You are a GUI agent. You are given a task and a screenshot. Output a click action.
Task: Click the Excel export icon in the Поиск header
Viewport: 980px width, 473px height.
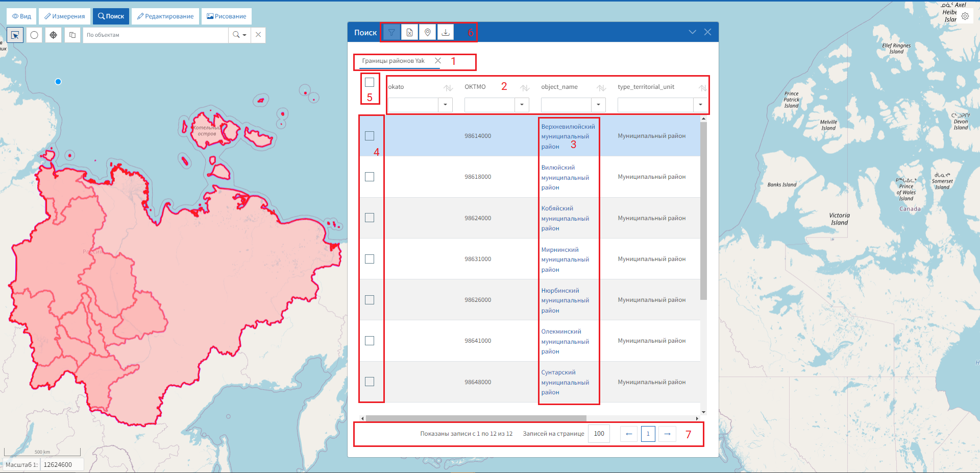409,33
